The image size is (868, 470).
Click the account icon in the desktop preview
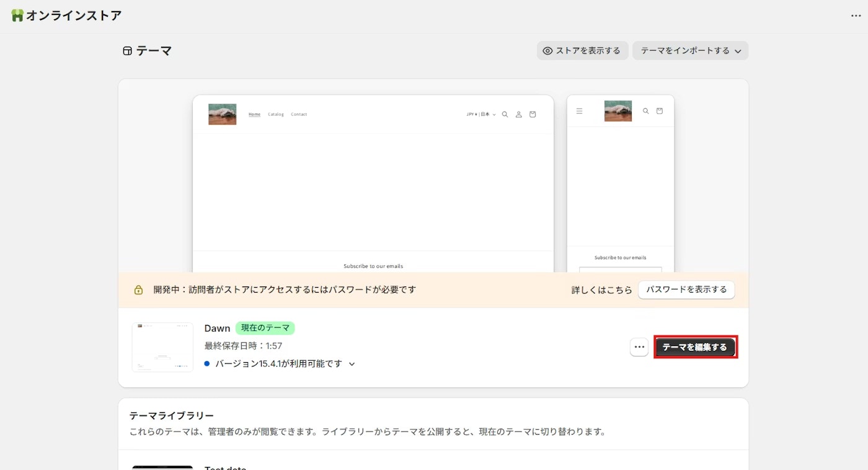point(518,114)
